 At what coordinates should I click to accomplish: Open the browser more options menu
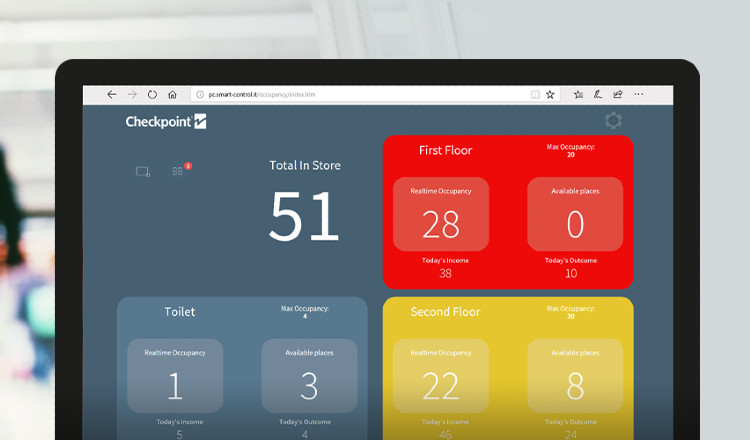click(x=639, y=94)
